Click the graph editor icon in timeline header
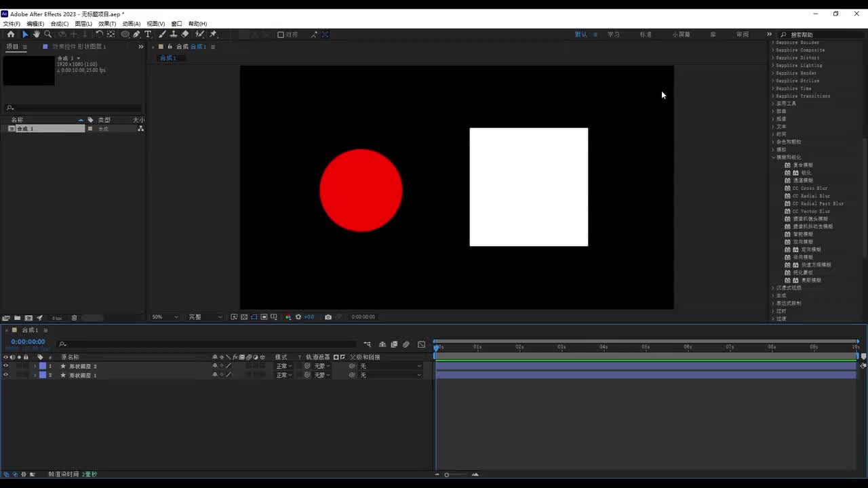The width and height of the screenshot is (868, 488). (422, 344)
